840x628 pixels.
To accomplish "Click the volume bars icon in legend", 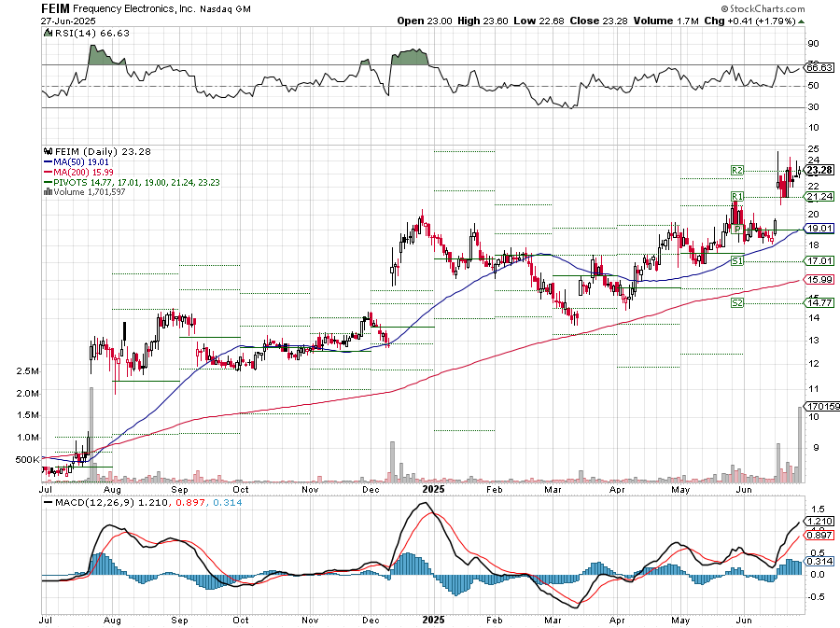I will (49, 192).
